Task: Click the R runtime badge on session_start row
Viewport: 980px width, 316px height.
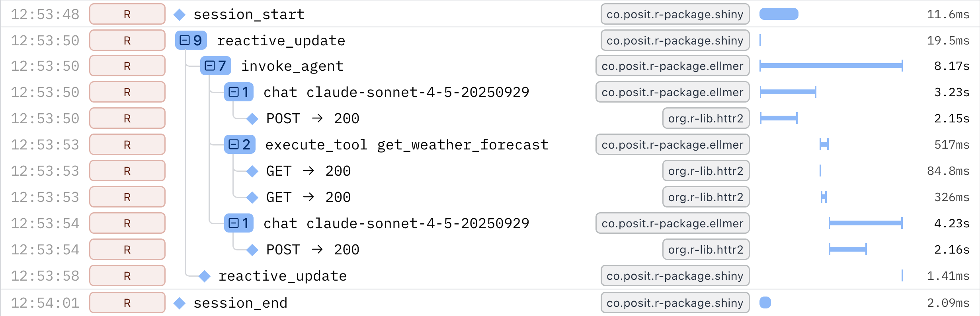Action: (x=127, y=14)
